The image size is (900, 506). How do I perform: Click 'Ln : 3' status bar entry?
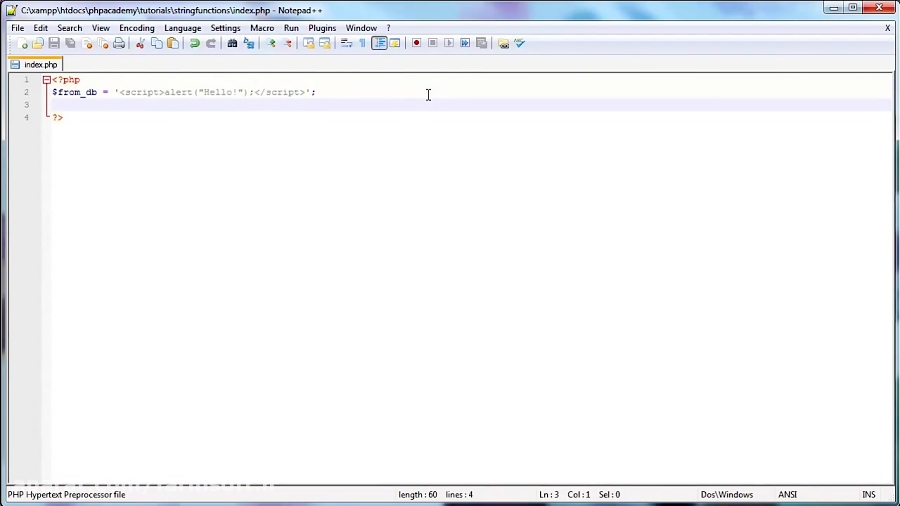point(549,495)
